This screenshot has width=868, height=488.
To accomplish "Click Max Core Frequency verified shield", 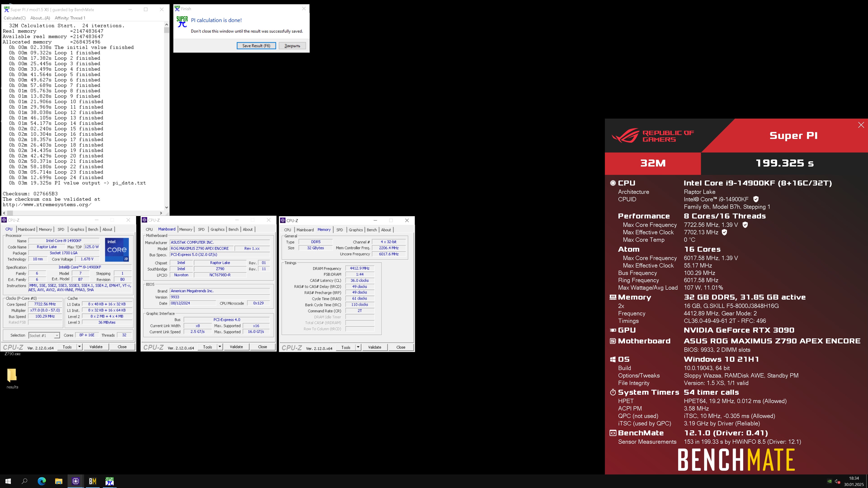I will point(745,225).
